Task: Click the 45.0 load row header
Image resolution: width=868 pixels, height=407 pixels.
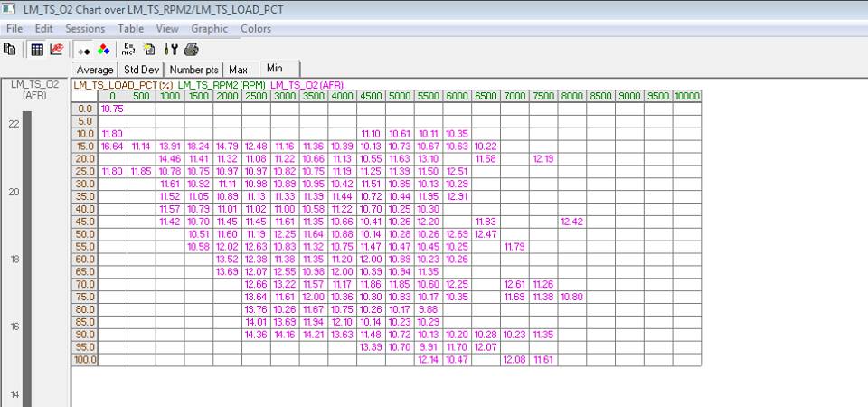Action: coord(85,222)
